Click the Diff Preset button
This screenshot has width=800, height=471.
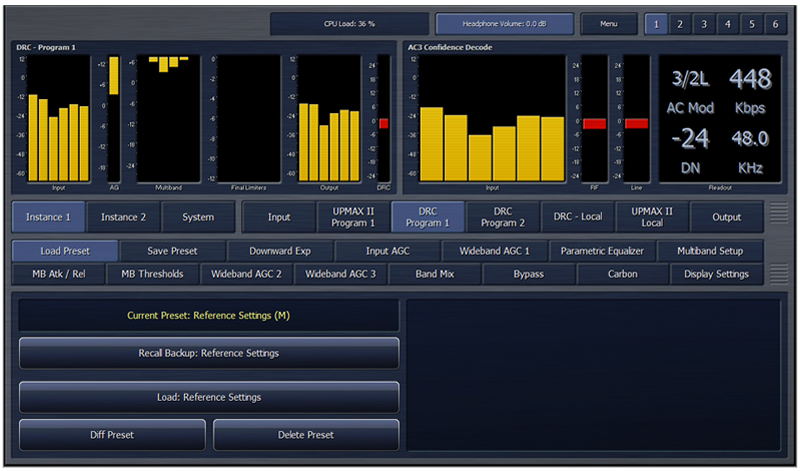point(112,435)
